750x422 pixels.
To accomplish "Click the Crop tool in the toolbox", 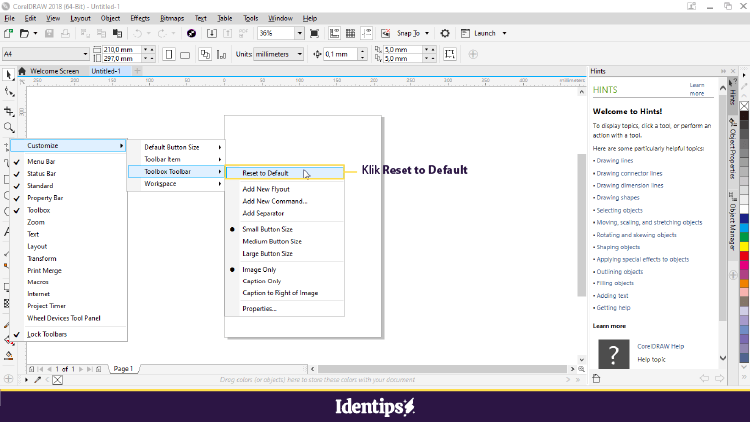I will coord(8,111).
